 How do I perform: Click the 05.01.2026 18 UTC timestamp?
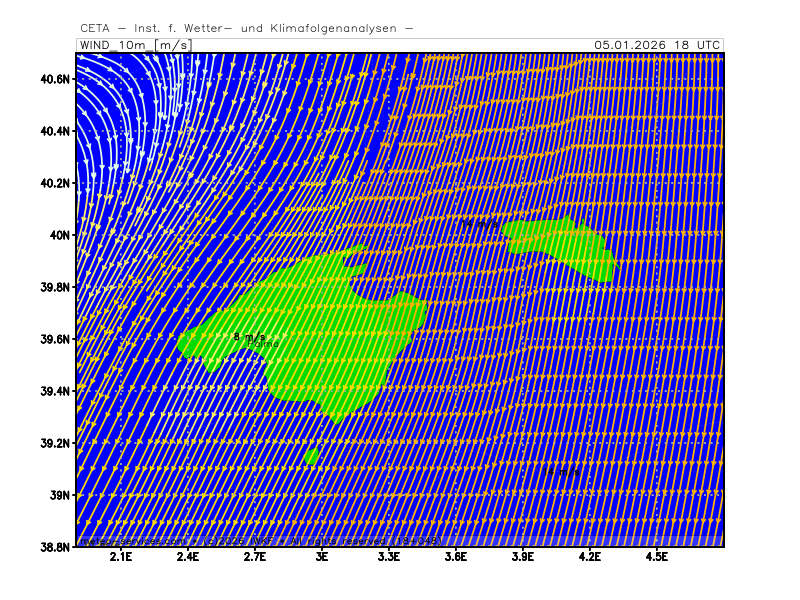click(x=656, y=45)
